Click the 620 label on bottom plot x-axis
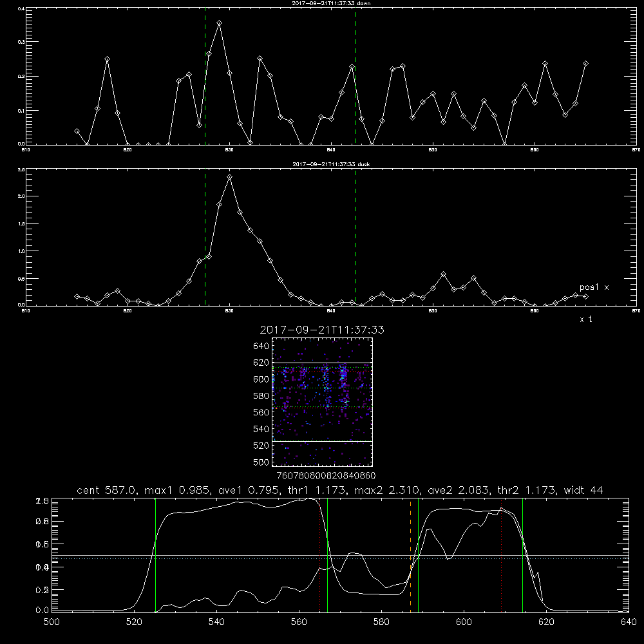Screen dimensions: 644x644 pyautogui.click(x=546, y=622)
